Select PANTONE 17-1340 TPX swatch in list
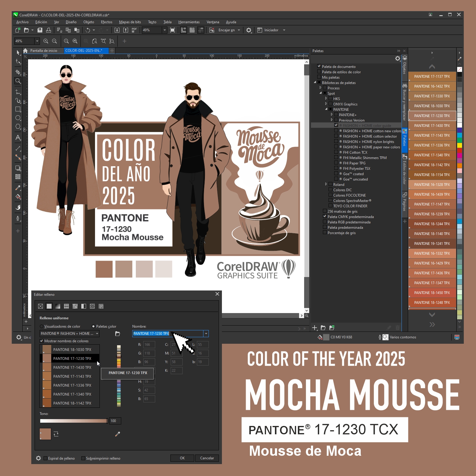Screen dimensions: 476x476 pyautogui.click(x=72, y=394)
